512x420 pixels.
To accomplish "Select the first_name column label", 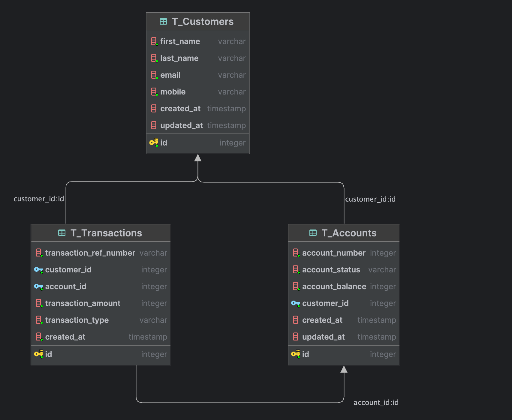I will click(180, 41).
